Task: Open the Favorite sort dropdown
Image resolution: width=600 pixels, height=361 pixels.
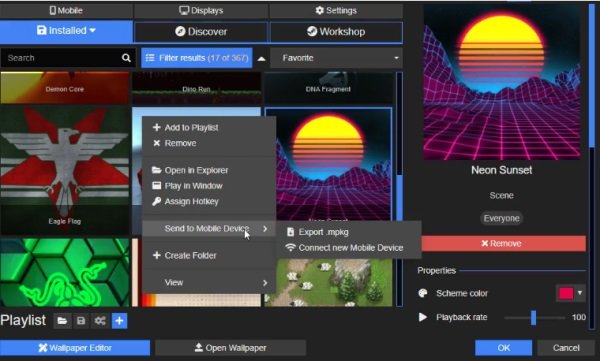Action: pos(336,58)
